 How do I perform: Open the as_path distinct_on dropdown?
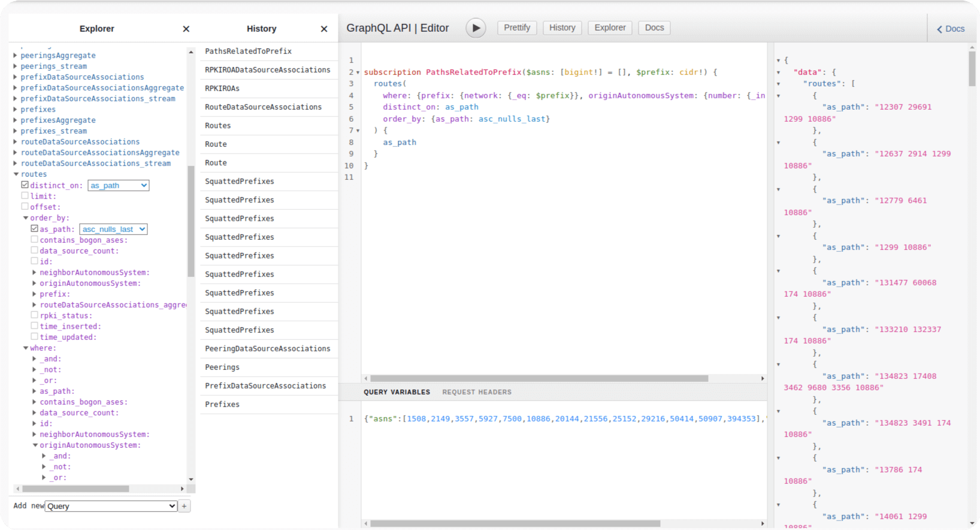click(119, 186)
